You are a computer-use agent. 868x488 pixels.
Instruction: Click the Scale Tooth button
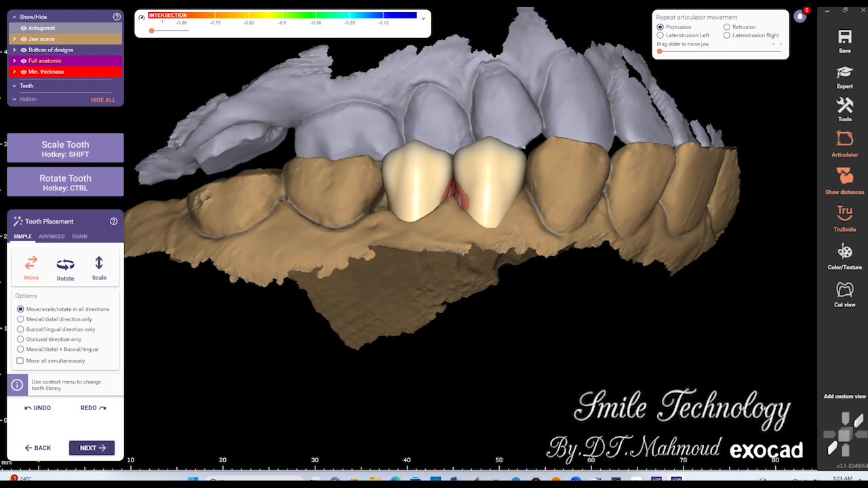coord(65,148)
